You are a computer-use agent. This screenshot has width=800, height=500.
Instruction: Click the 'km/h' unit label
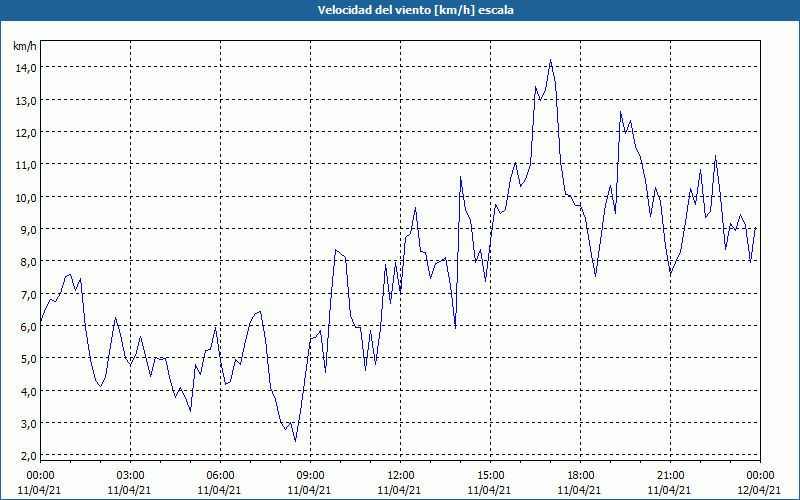[25, 46]
